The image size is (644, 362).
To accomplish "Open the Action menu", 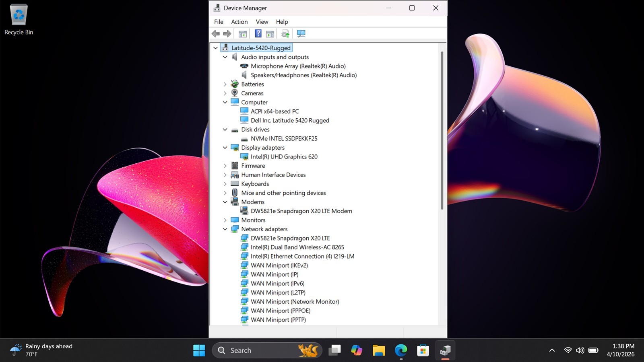I will (x=239, y=22).
